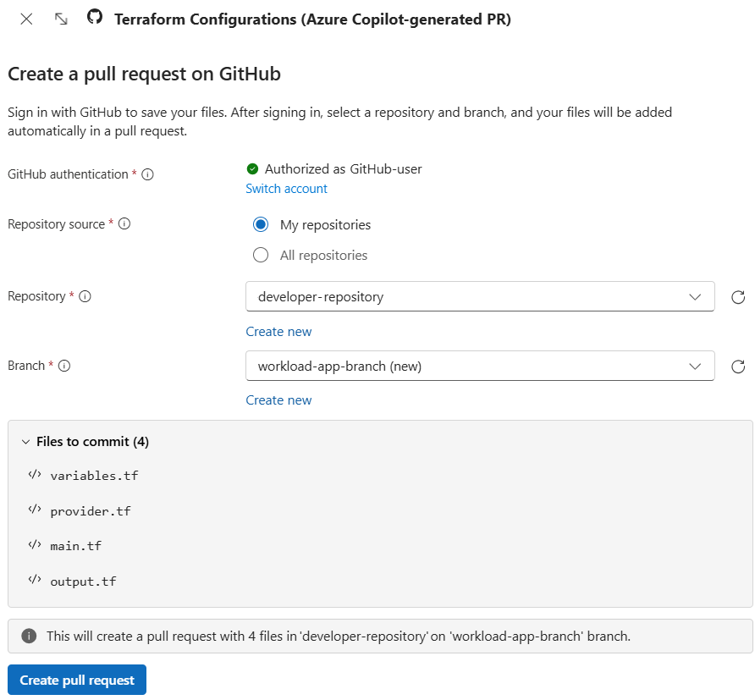Click Create new under Repository
This screenshot has width=755, height=700.
[x=278, y=331]
